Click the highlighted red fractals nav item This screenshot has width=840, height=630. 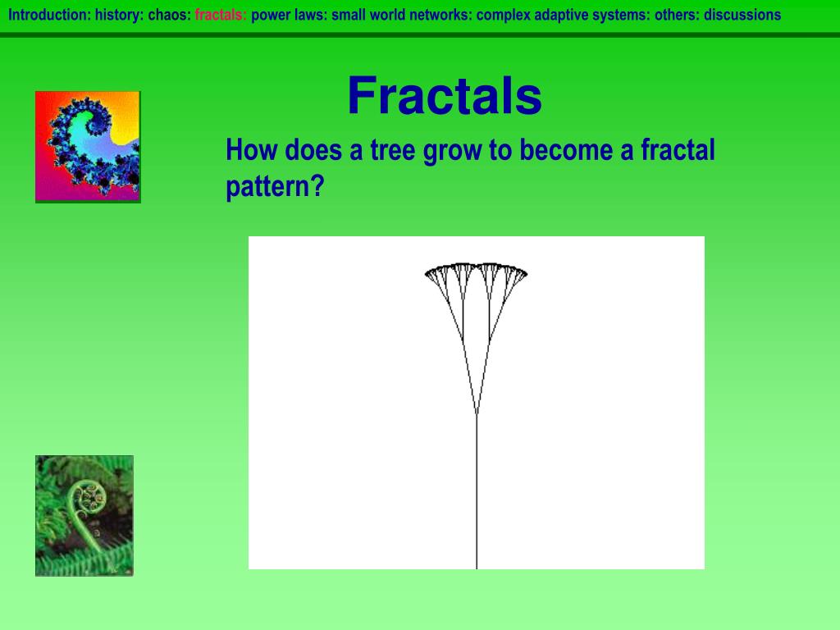pos(221,15)
